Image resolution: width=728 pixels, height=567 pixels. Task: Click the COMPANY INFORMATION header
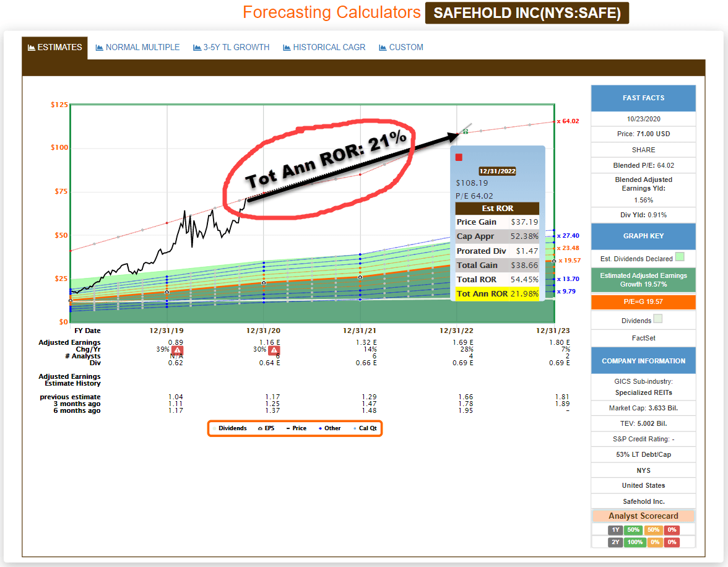(x=644, y=361)
